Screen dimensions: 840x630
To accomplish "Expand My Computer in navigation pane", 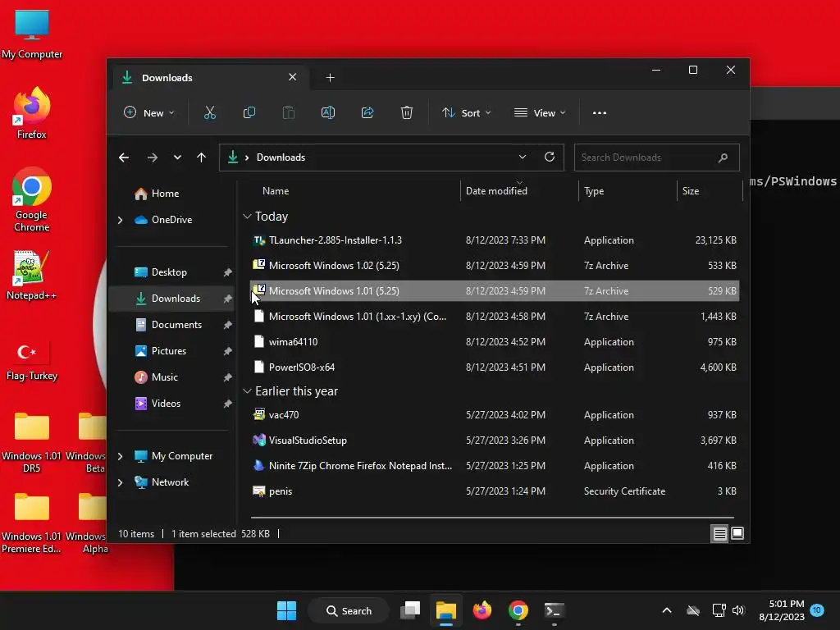I will pos(120,456).
